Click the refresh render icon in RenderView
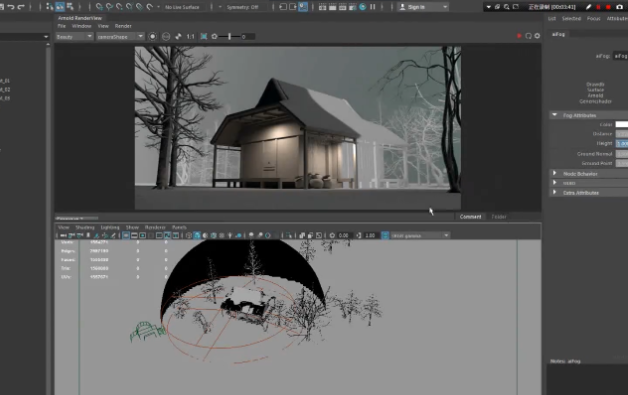 click(x=528, y=36)
